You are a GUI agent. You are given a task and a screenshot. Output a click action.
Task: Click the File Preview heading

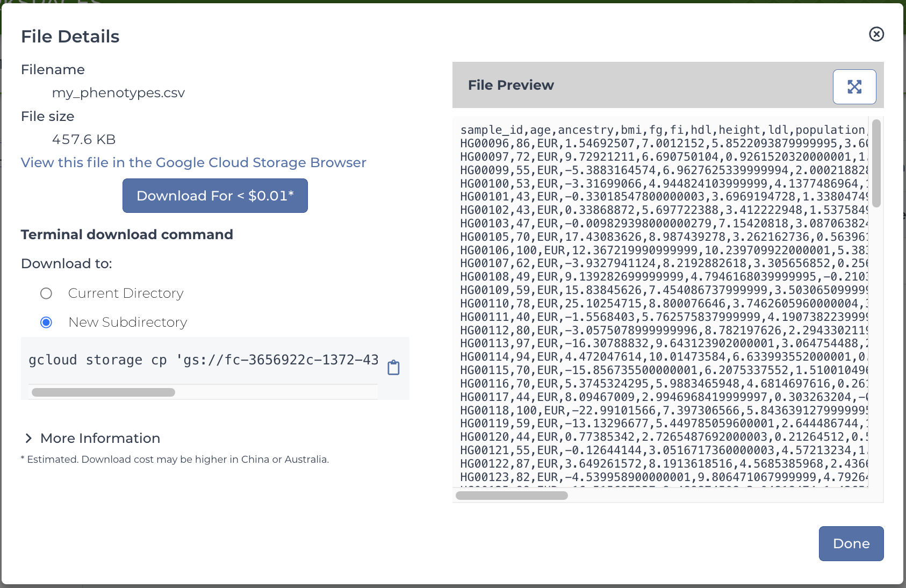[510, 85]
